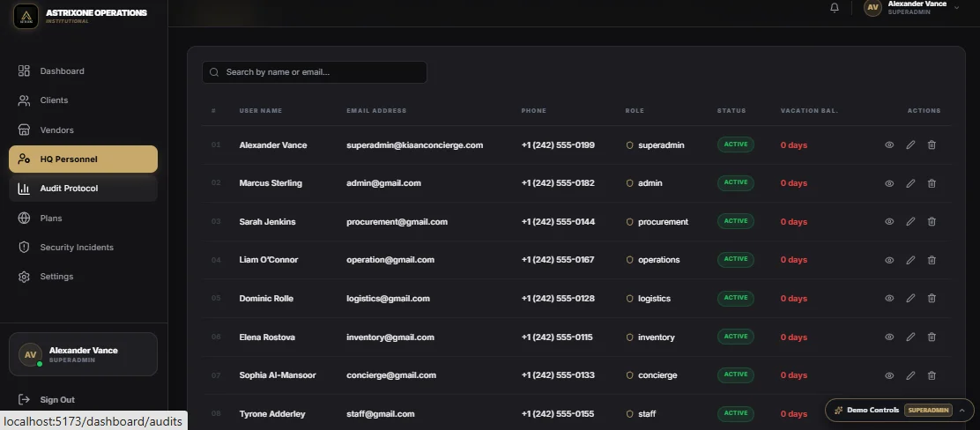Click Dominic Rolle's 0 days balance
This screenshot has height=430, width=980.
click(794, 299)
